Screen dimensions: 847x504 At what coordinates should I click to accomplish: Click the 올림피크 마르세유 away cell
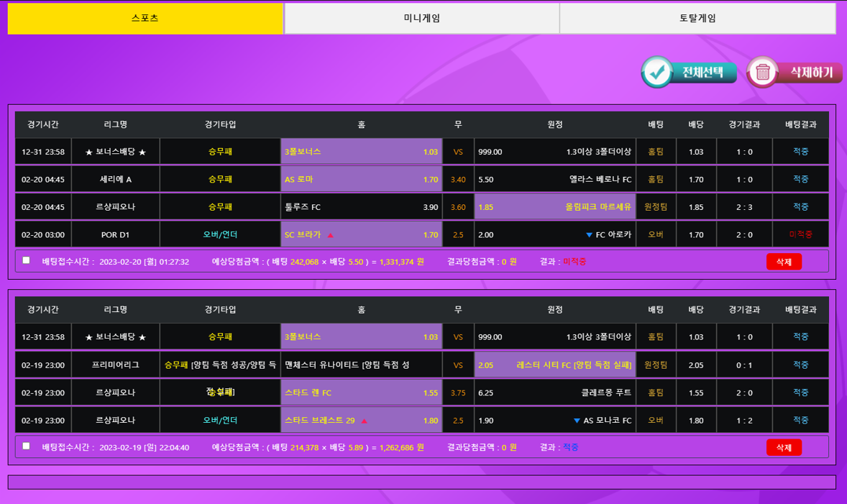pos(554,207)
